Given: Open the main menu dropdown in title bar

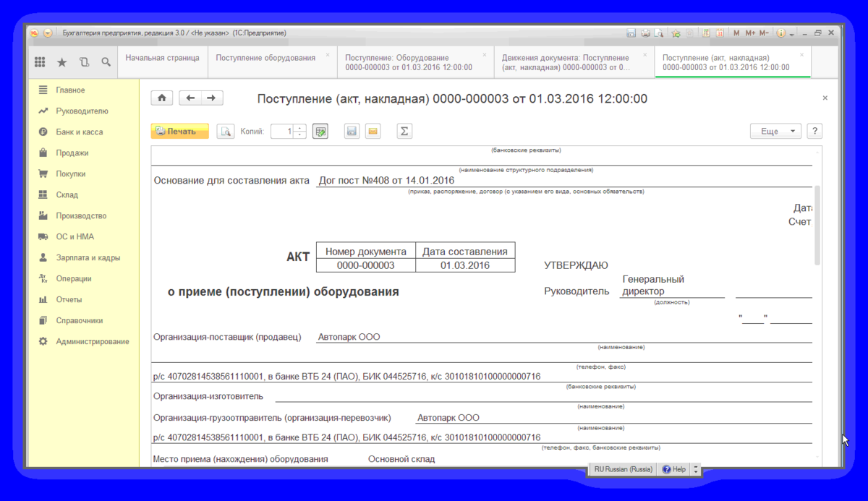Looking at the screenshot, I should (48, 33).
